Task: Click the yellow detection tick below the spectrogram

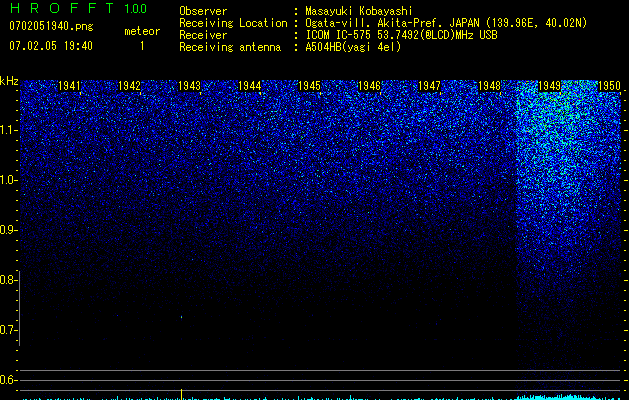Action: tap(181, 394)
